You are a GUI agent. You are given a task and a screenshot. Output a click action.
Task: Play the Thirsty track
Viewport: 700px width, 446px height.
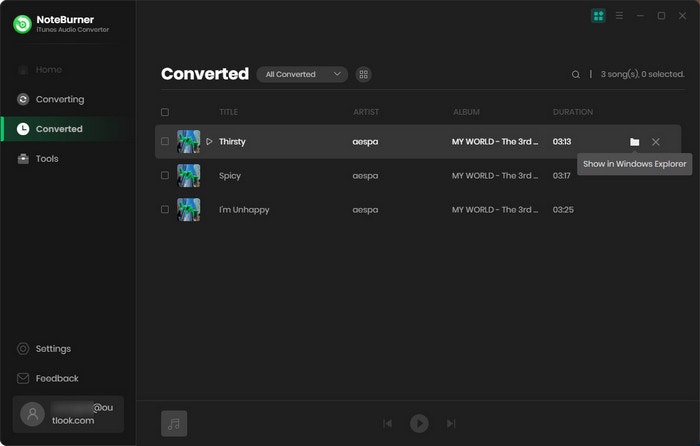coord(209,142)
